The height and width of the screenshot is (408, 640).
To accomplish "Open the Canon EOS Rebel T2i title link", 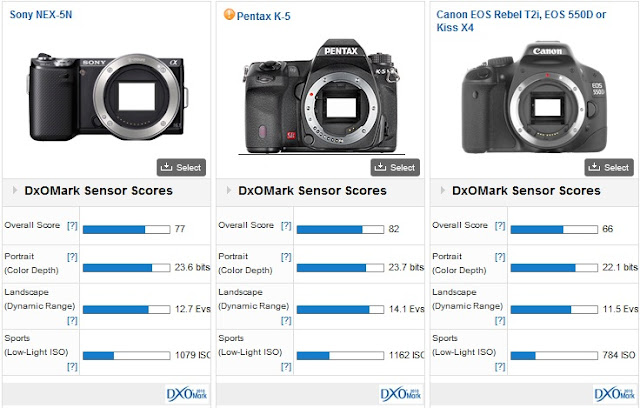I will click(521, 21).
